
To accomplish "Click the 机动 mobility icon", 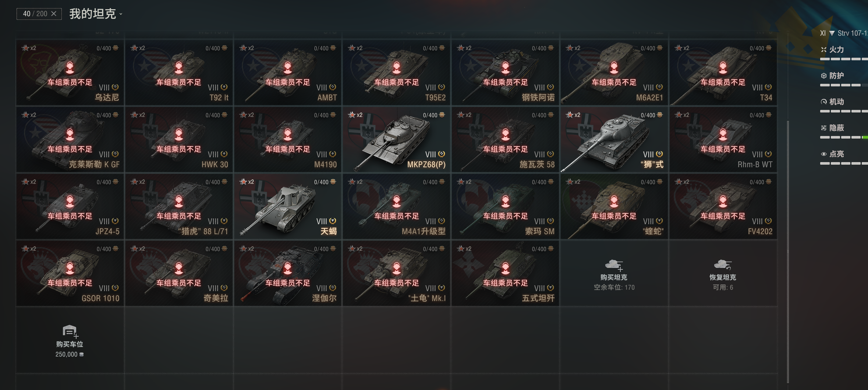I will tap(823, 102).
